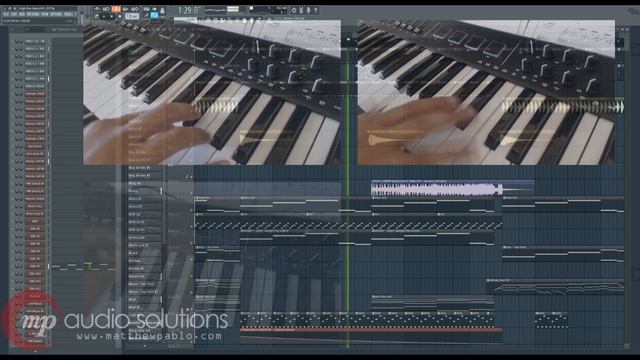Viewport: 640px width, 360px height.
Task: Open the PATTERNS menu
Action: (33, 14)
